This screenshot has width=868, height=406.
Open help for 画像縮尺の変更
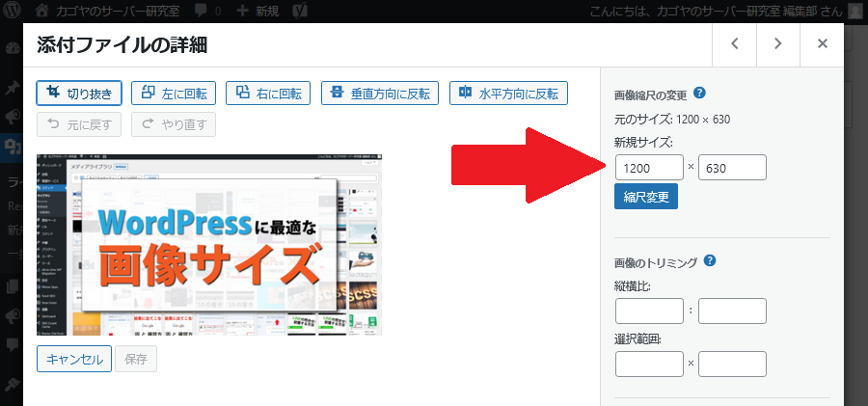click(699, 94)
